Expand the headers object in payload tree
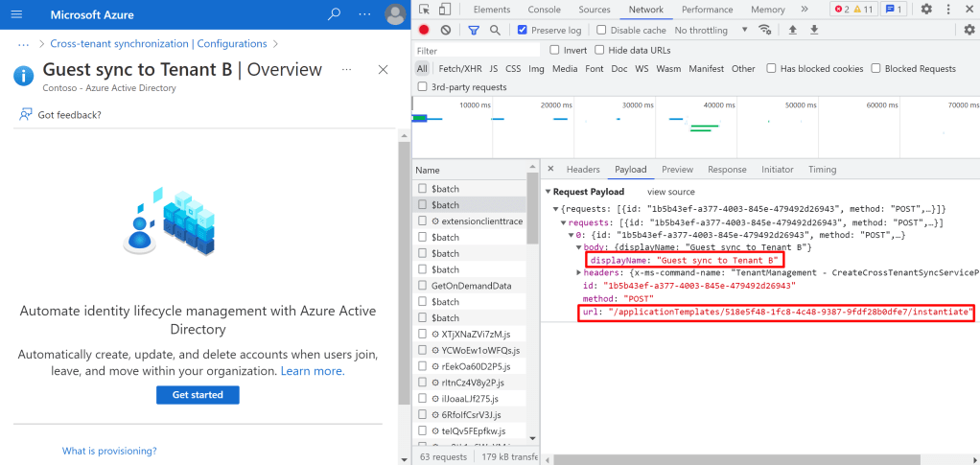Screen dimensions: 980x465 click(x=578, y=272)
